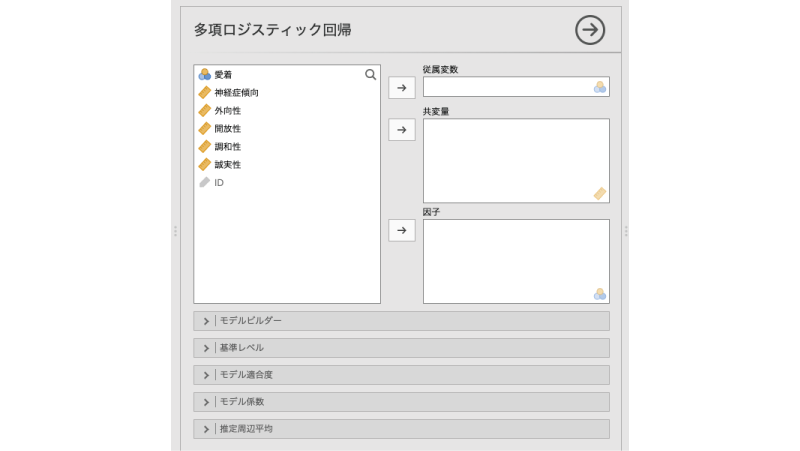Select the 愛着 nominal variable
The image size is (800, 451).
[x=223, y=75]
